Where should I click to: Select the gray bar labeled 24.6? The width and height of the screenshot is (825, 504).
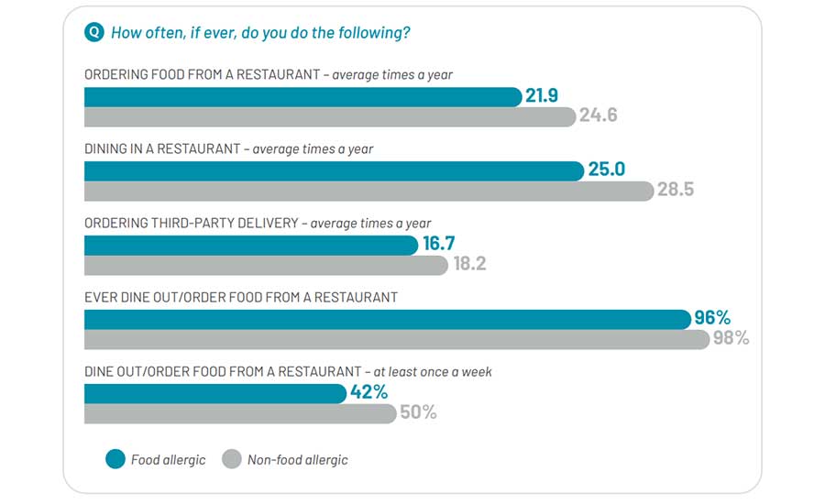click(330, 116)
